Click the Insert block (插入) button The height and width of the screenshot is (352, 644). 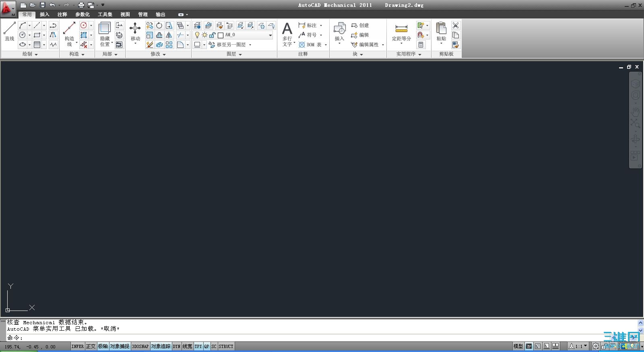pos(340,32)
